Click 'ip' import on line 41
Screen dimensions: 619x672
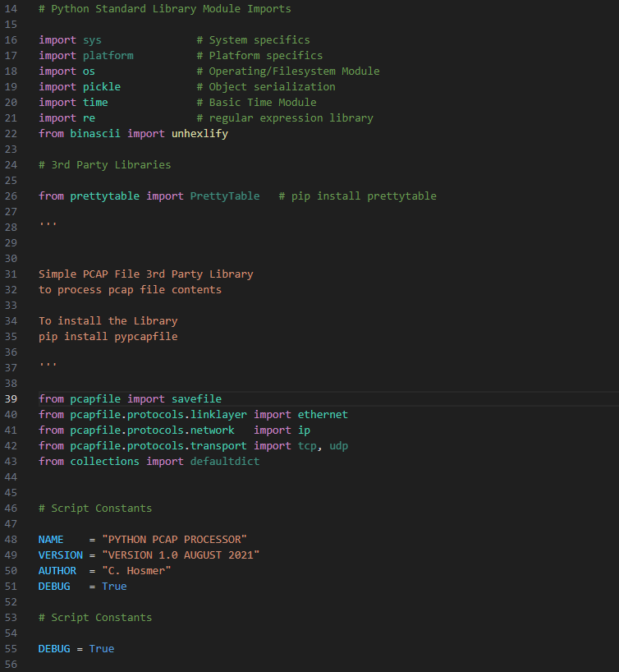tap(304, 430)
